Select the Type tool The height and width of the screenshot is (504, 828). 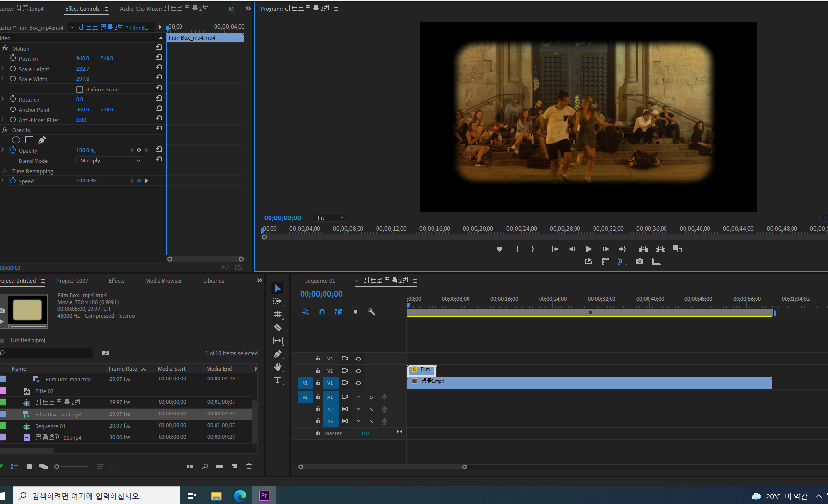(278, 380)
